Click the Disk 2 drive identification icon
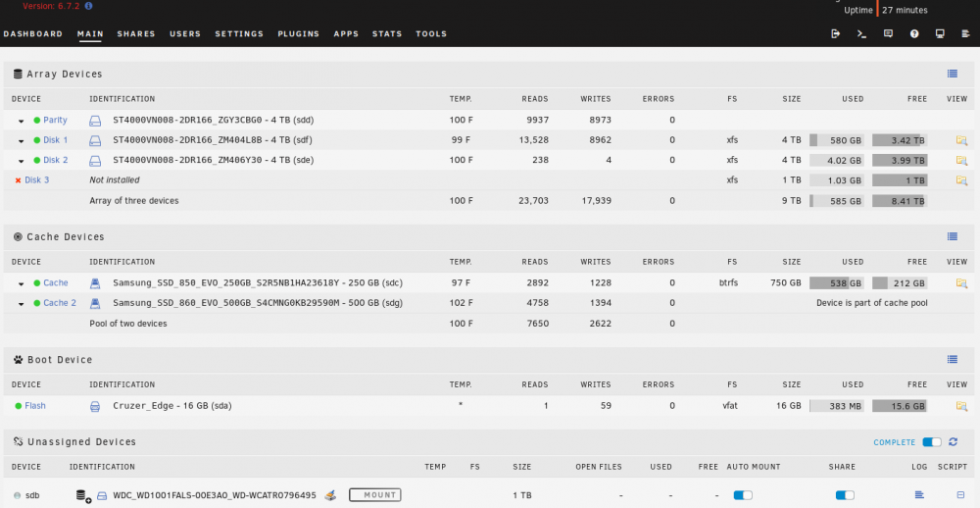Screen dimensions: 980x508 tap(95, 160)
